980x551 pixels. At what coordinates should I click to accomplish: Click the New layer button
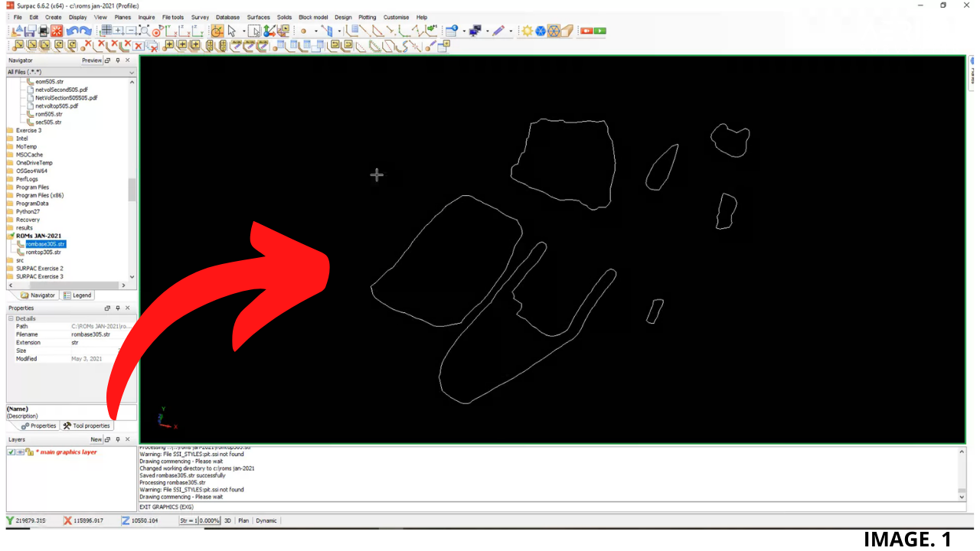point(96,440)
